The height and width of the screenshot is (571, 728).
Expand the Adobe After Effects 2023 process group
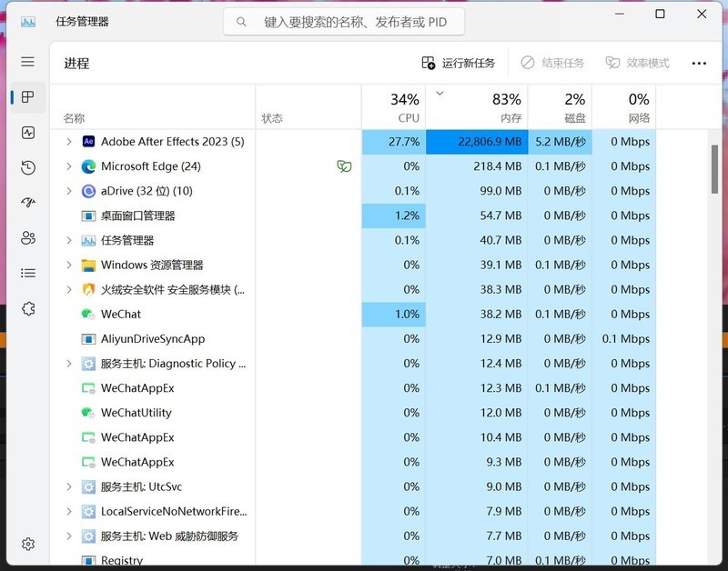[x=68, y=142]
